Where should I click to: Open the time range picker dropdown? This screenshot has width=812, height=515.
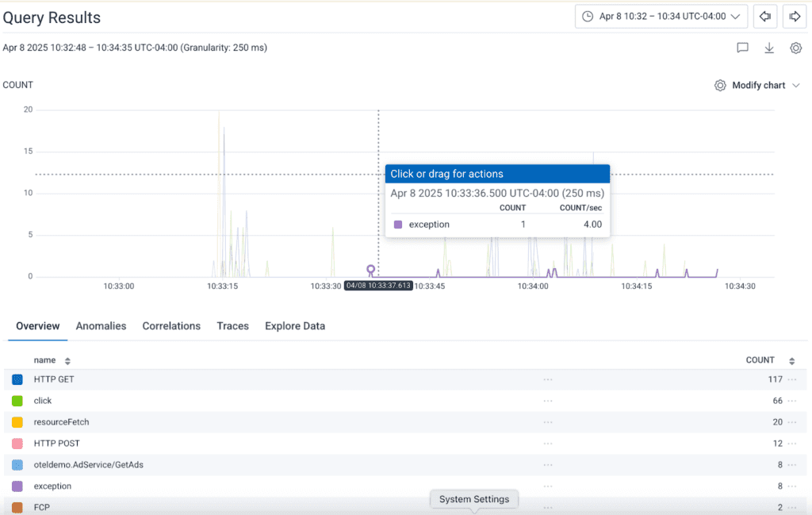tap(661, 16)
